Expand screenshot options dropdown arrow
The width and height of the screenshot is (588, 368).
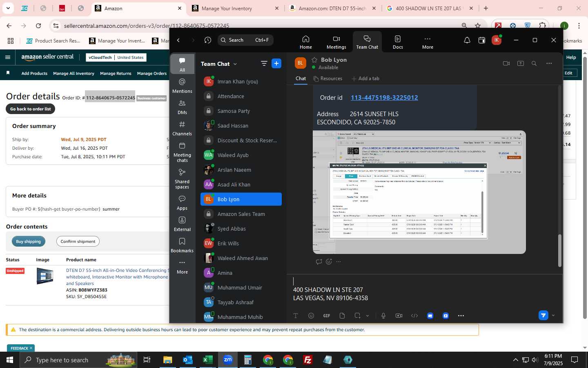click(x=367, y=316)
